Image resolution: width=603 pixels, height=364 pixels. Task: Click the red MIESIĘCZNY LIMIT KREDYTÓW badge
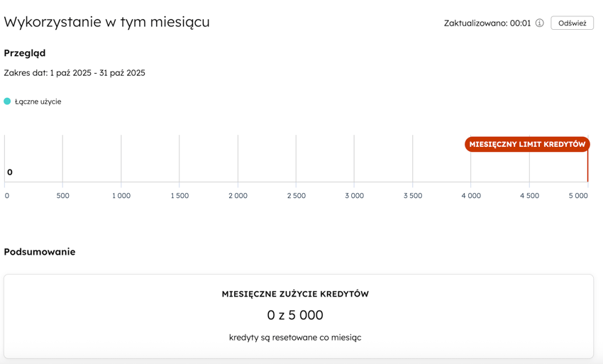(527, 144)
